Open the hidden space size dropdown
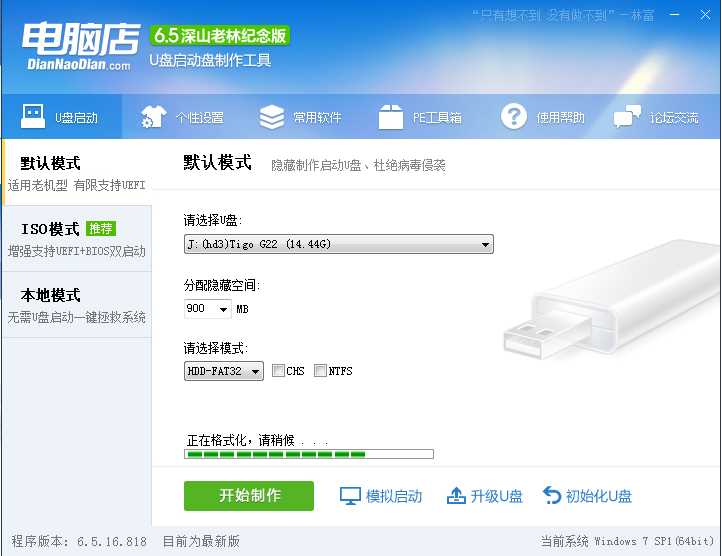Screen dimensions: 722x556 tap(222, 309)
